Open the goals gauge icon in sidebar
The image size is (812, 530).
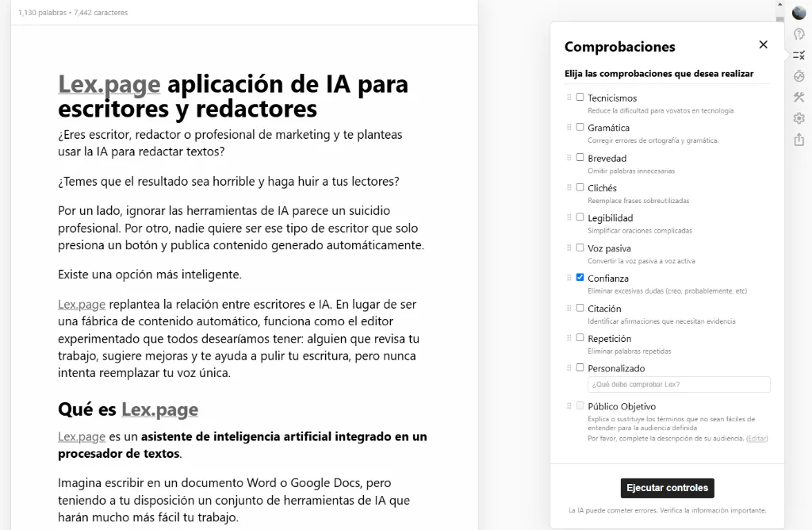(x=799, y=76)
